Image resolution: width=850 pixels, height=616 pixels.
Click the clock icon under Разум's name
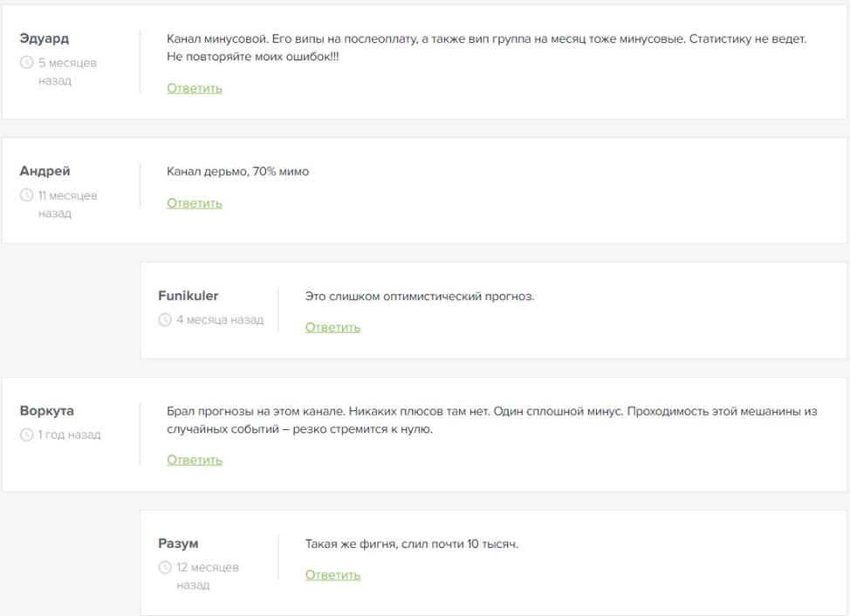pos(165,567)
